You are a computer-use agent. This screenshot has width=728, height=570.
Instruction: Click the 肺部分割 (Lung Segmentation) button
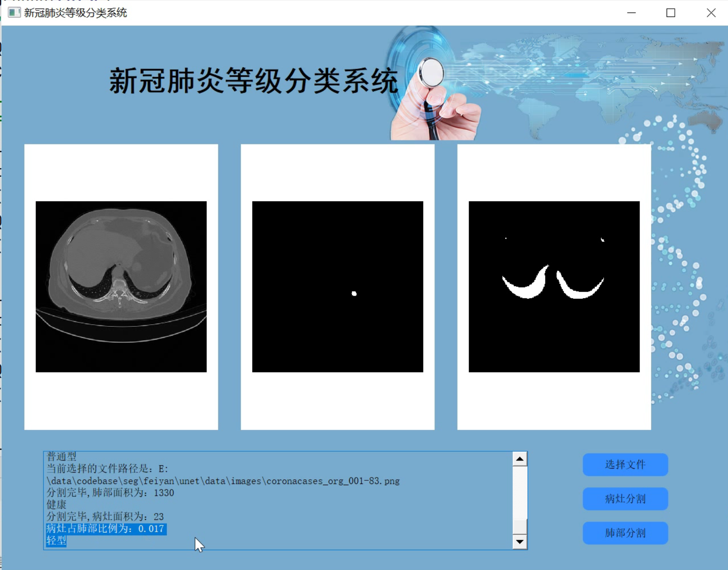coord(625,532)
